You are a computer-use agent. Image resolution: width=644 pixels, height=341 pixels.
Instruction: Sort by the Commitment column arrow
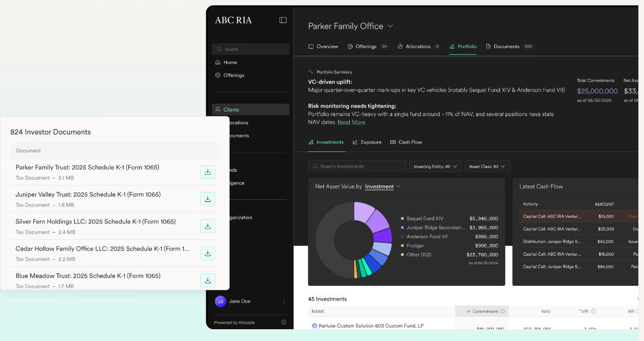[469, 311]
